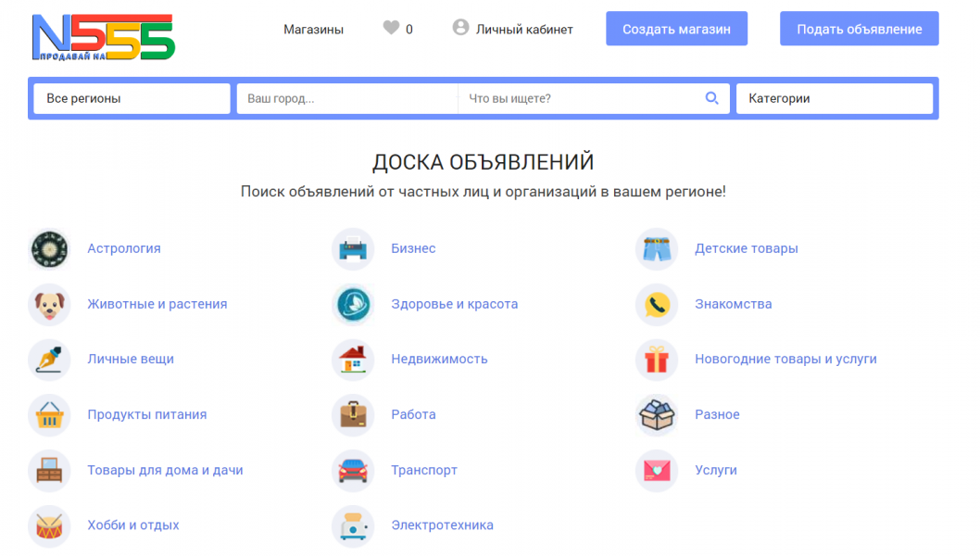Click the shopping basket Продукты icon

point(49,415)
